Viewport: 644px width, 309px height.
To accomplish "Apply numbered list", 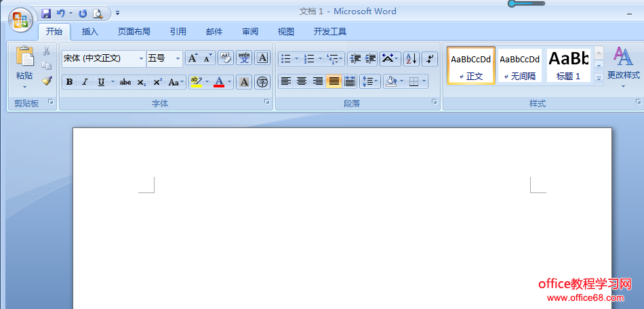I will pos(309,59).
